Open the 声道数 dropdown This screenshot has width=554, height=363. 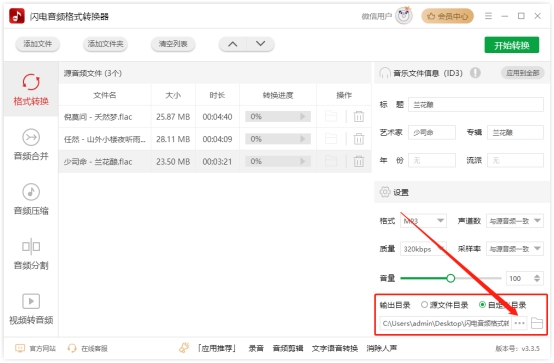[x=515, y=221]
